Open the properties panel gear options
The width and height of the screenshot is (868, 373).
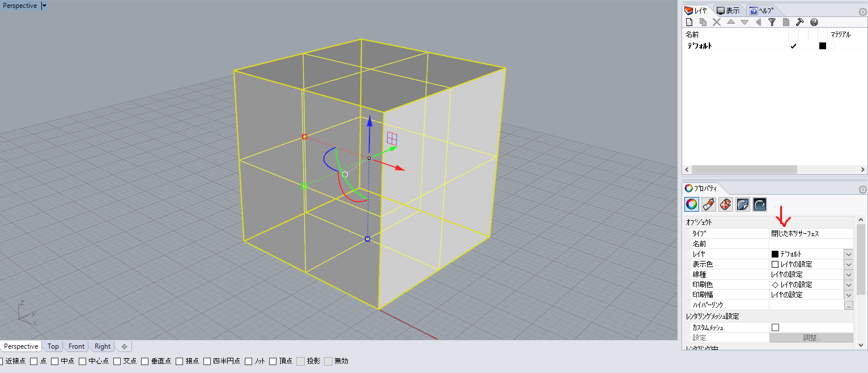(862, 189)
